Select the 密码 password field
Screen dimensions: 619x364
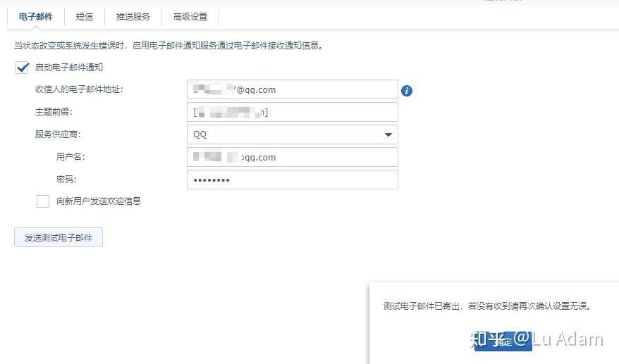[x=292, y=180]
